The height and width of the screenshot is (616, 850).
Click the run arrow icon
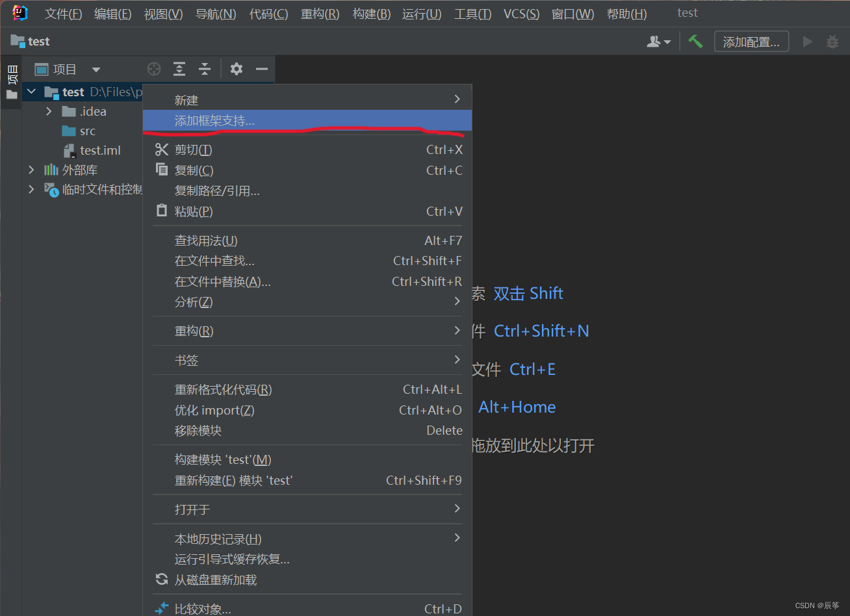pos(808,42)
